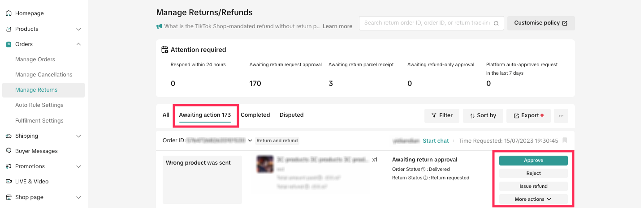Screen dimensions: 644x208
Task: Click the Buyer Messages chat bubble icon
Action: [x=9, y=151]
